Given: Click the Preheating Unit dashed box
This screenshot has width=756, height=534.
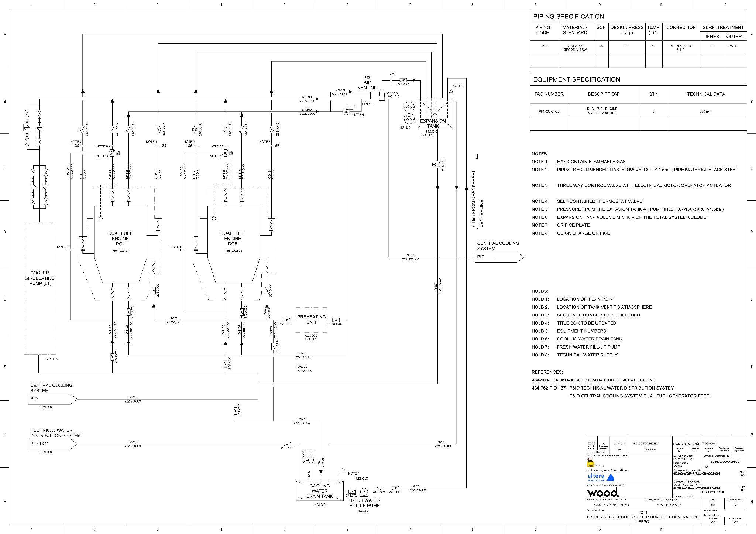Looking at the screenshot, I should (x=311, y=320).
